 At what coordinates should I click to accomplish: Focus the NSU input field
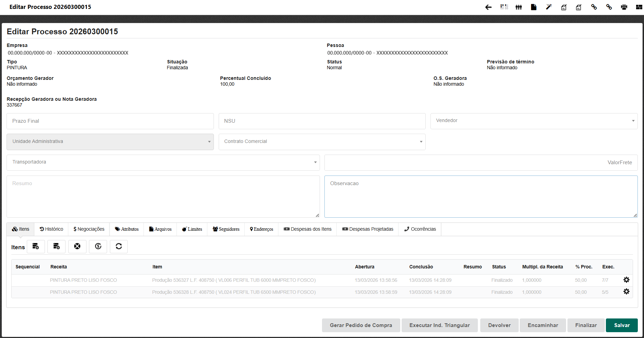(x=322, y=121)
